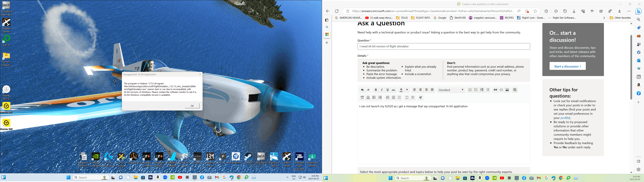Decrease indent in the editor

(x=488, y=90)
